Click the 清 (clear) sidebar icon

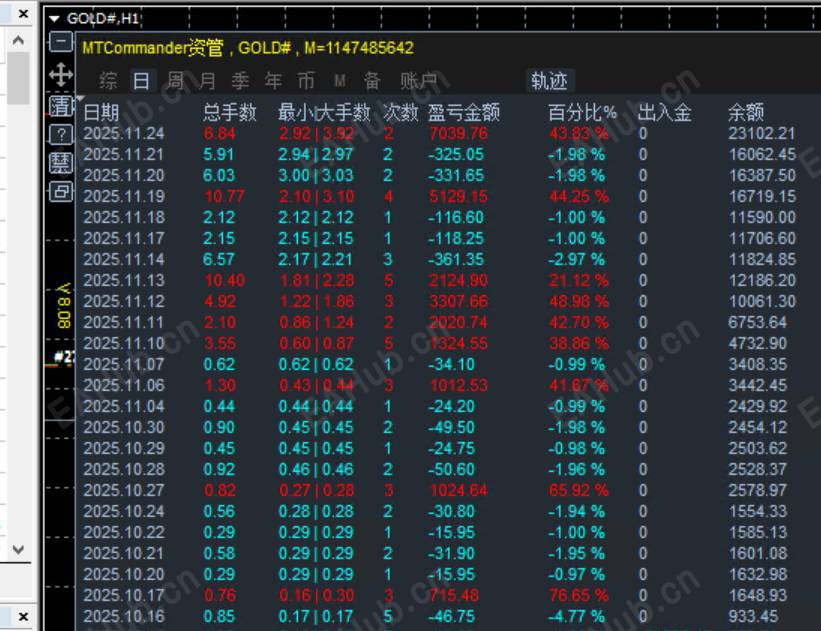tap(61, 106)
